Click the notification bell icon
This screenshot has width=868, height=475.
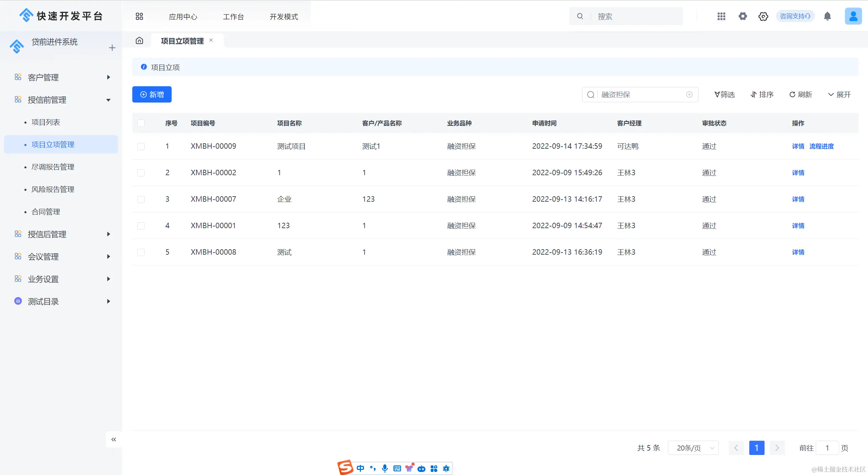click(x=827, y=16)
